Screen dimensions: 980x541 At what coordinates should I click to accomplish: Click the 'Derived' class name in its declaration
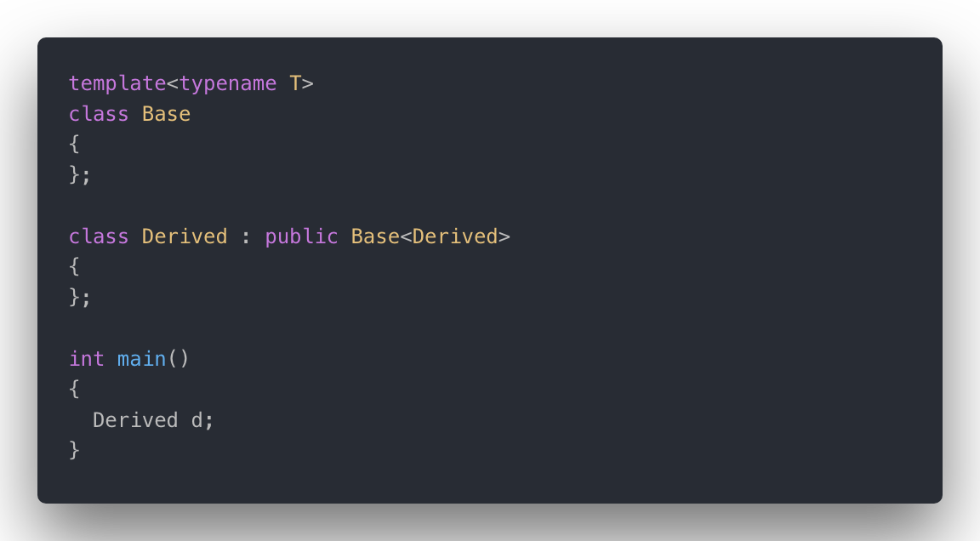click(x=185, y=236)
